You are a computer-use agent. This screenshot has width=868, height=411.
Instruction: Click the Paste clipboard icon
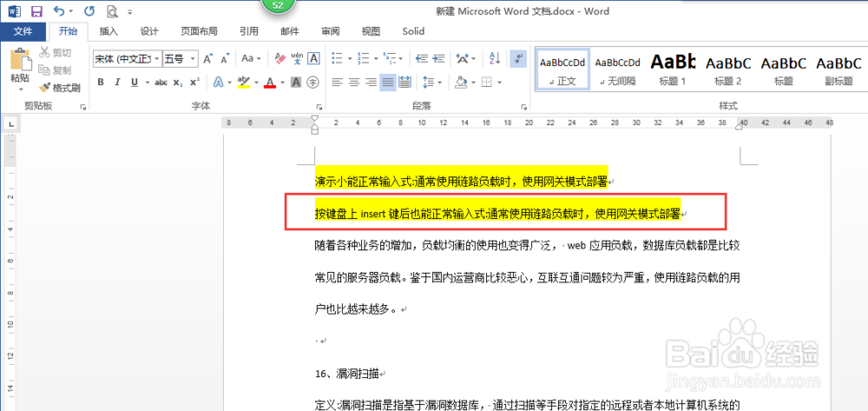(21, 60)
